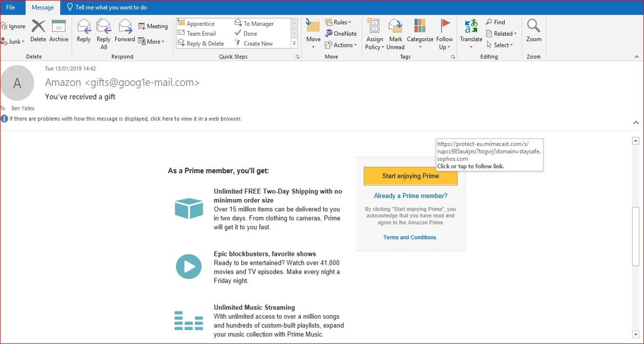Click the Unlimited Music Streaming heading
Image resolution: width=644 pixels, height=344 pixels.
(x=254, y=307)
